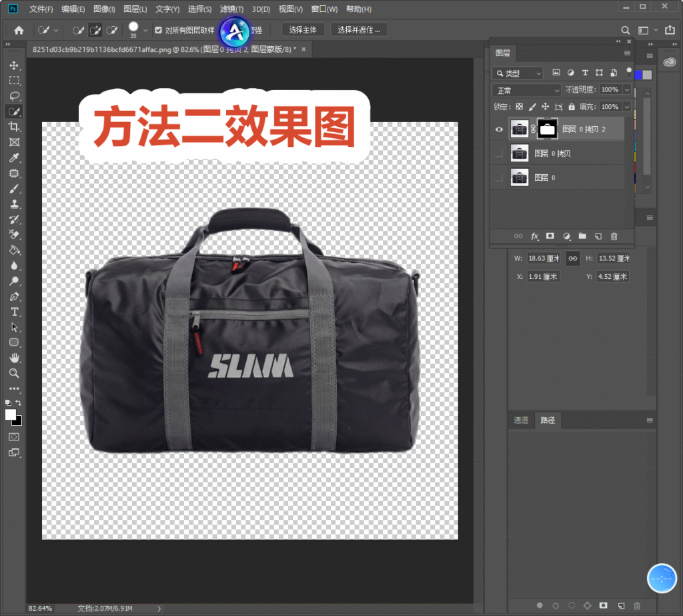Click Add Layer Mask icon in Layers panel
This screenshot has height=616, width=683.
pyautogui.click(x=550, y=236)
